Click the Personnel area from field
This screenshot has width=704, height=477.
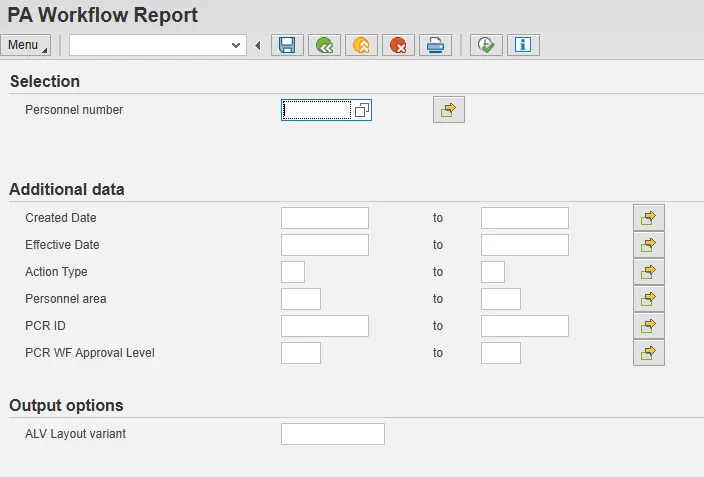pos(300,299)
